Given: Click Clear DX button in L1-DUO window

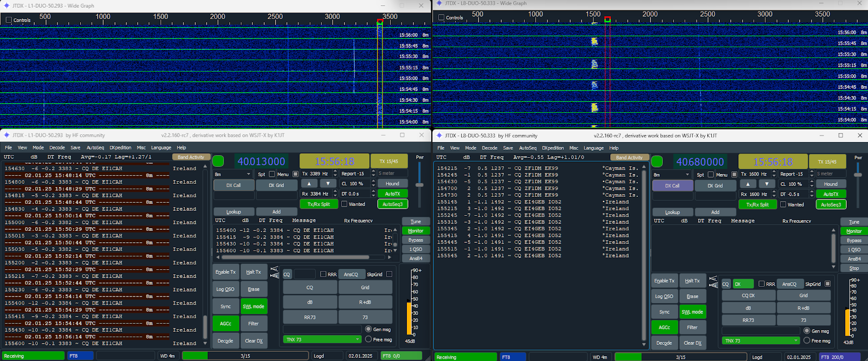Looking at the screenshot, I should (x=254, y=340).
